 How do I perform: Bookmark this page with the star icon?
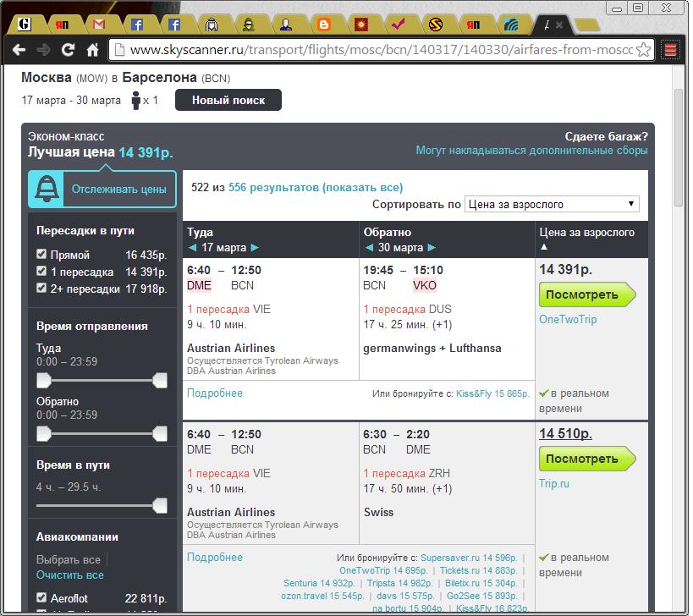point(645,50)
